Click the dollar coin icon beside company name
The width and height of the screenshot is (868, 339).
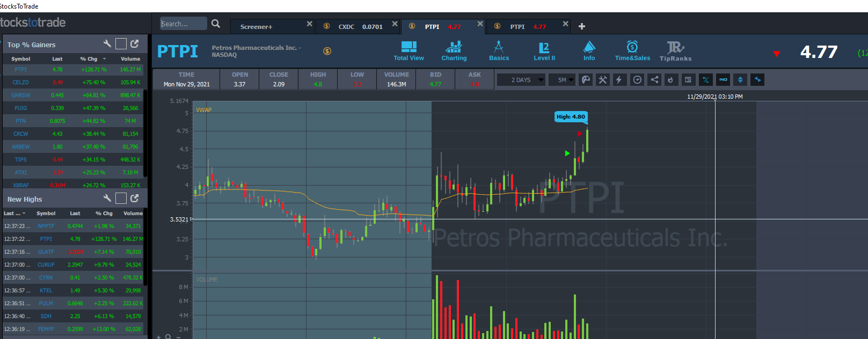point(327,51)
